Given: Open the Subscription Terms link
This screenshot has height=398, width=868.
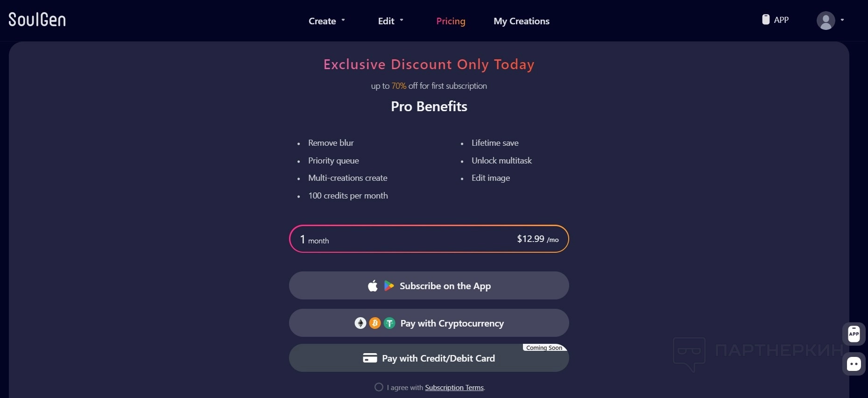Looking at the screenshot, I should (x=454, y=388).
